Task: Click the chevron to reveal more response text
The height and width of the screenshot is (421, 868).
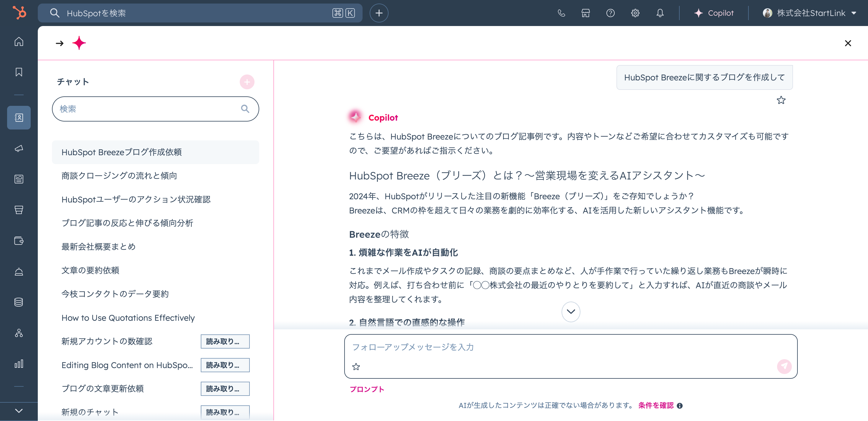Action: 571,312
